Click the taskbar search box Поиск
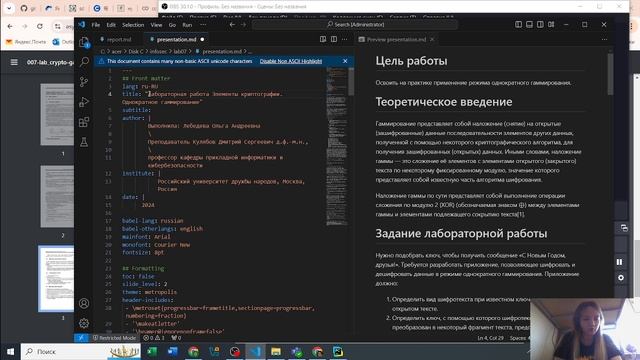Viewport: 640px width, 360px height. click(x=80, y=351)
